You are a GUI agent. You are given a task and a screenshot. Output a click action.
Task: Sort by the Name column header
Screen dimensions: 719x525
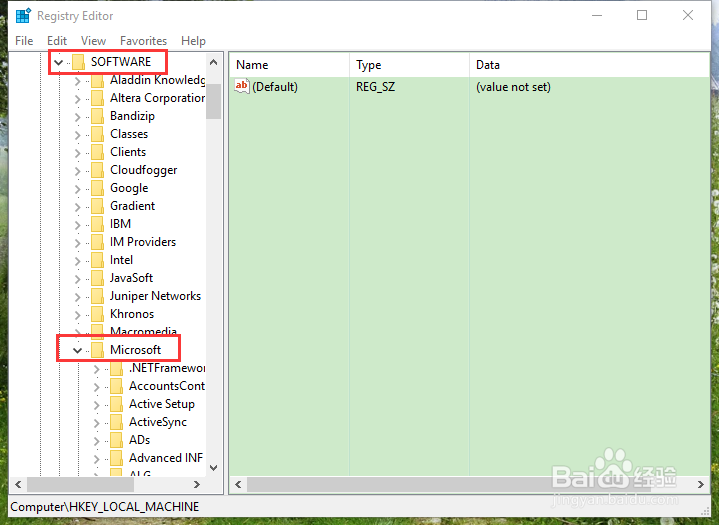point(289,65)
